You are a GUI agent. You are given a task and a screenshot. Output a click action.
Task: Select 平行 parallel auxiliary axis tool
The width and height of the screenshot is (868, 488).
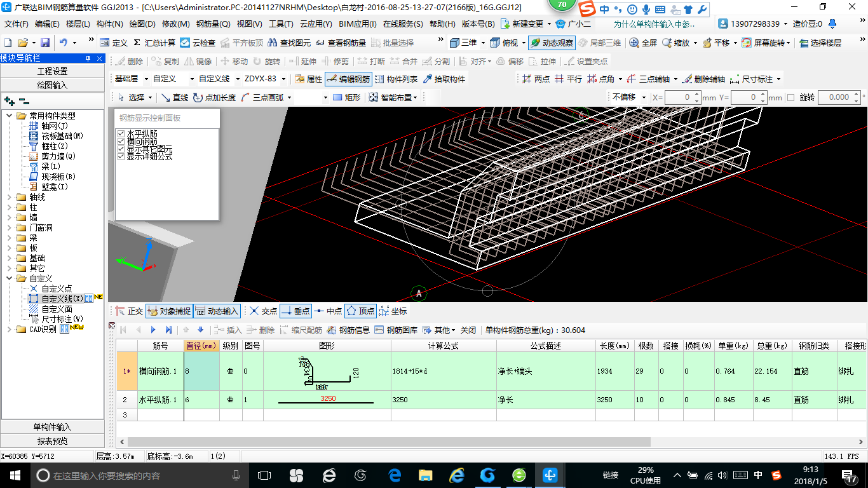coord(568,79)
